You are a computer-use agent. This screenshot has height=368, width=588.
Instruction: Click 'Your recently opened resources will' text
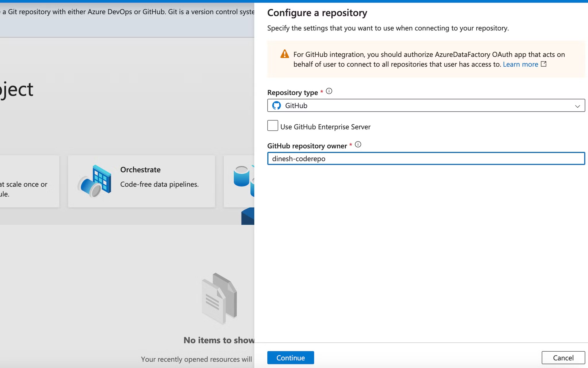click(x=196, y=359)
